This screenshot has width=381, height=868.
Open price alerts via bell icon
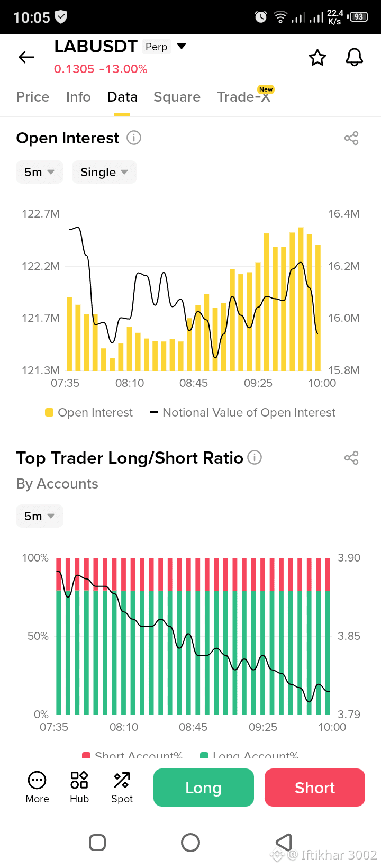pos(355,57)
